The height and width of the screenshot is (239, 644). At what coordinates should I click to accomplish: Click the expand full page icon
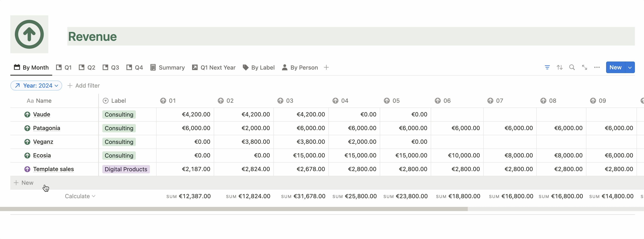584,68
